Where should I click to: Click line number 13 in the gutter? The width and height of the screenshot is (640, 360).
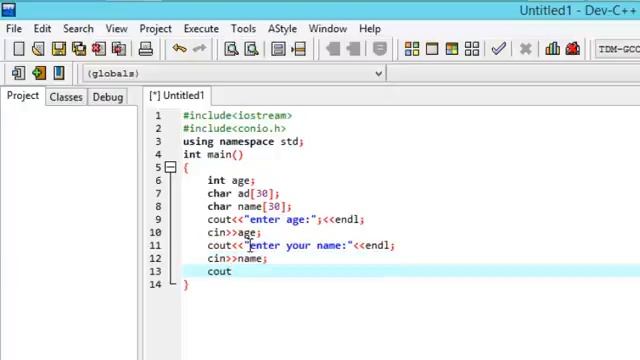pyautogui.click(x=155, y=271)
